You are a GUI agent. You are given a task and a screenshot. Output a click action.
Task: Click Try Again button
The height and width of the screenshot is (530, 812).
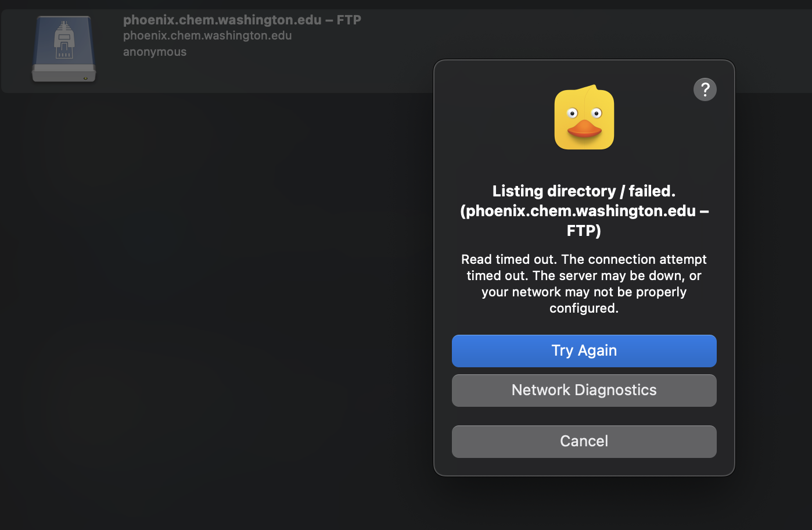pos(584,350)
